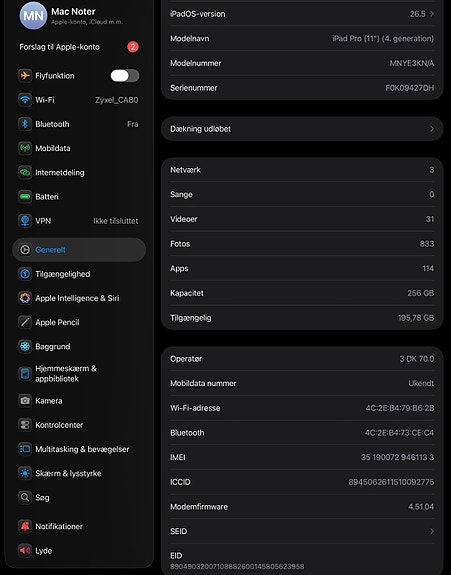Tap the Bluetooth icon in the sidebar
451x575 pixels.
25,124
